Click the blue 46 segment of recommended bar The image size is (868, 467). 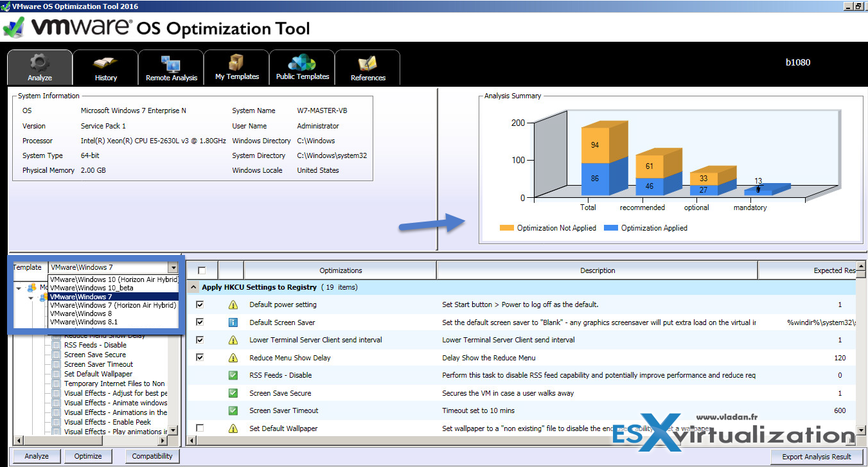(650, 186)
